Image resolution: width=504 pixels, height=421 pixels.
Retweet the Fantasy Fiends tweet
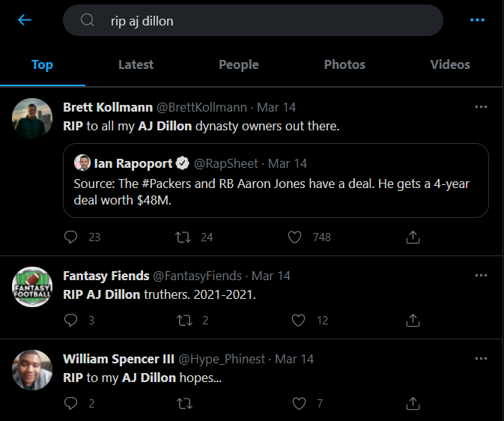coord(182,320)
